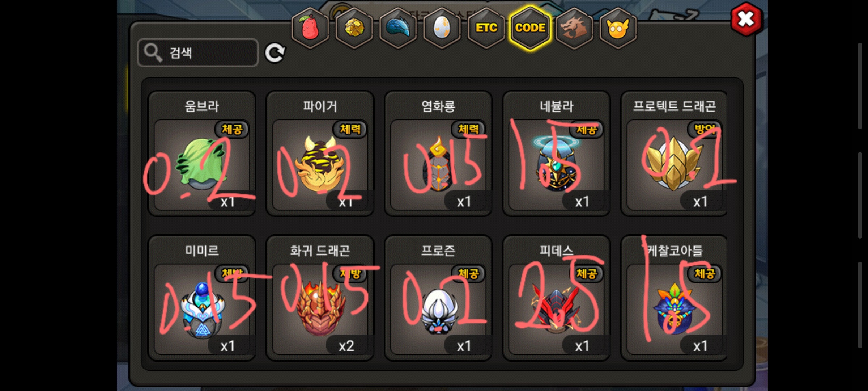This screenshot has width=868, height=391.
Task: Choose the 파이거 striped egg
Action: 320,154
